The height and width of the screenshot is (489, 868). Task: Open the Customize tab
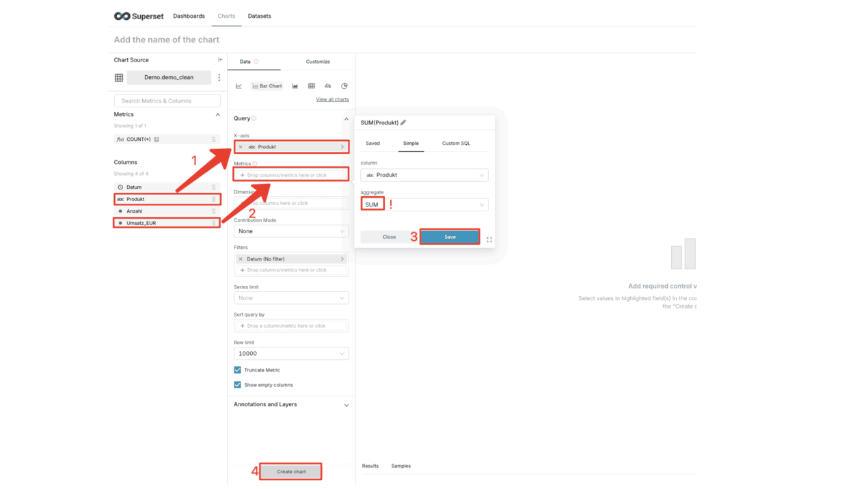point(318,62)
